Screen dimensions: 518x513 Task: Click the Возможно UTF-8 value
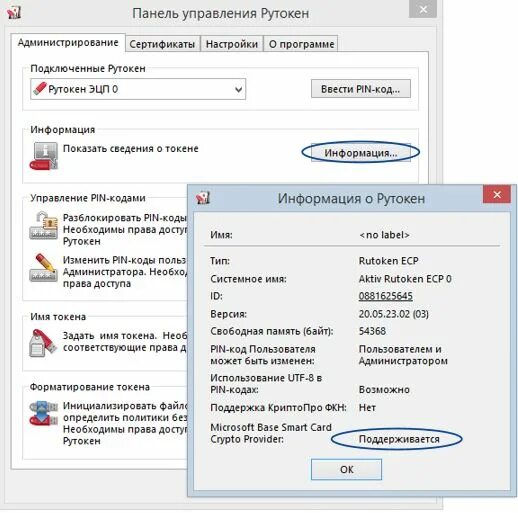[x=384, y=389]
